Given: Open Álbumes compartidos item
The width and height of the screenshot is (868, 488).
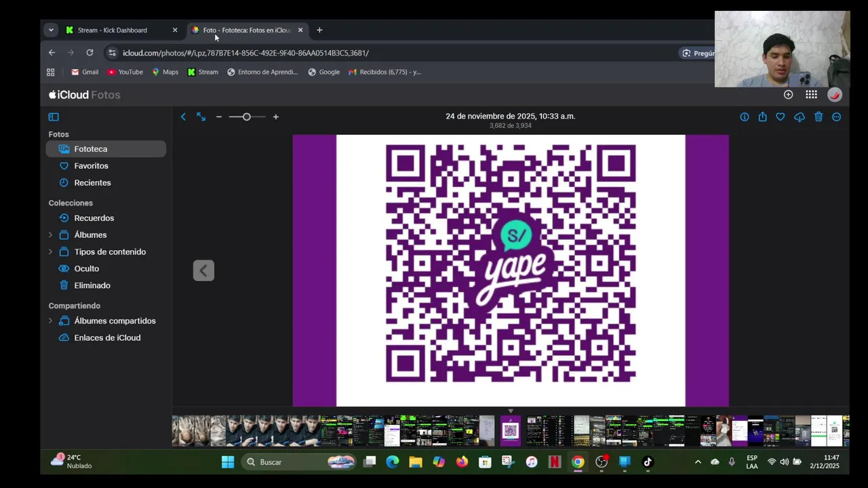Looking at the screenshot, I should (115, 321).
